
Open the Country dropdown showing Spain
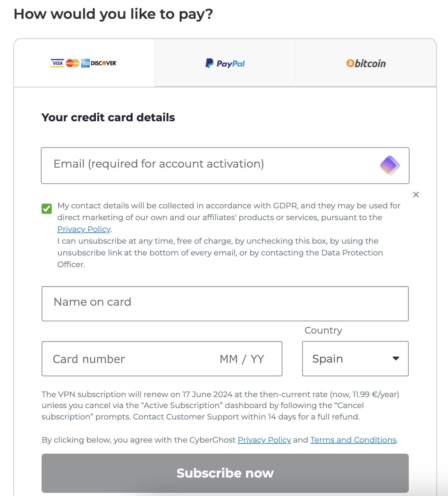coord(355,359)
